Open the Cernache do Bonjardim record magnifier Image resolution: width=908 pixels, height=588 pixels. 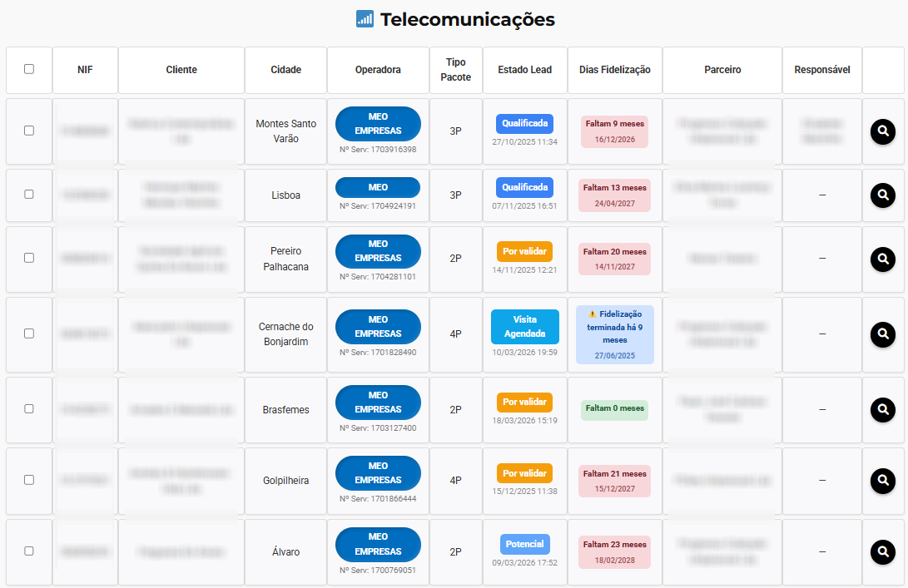883,334
